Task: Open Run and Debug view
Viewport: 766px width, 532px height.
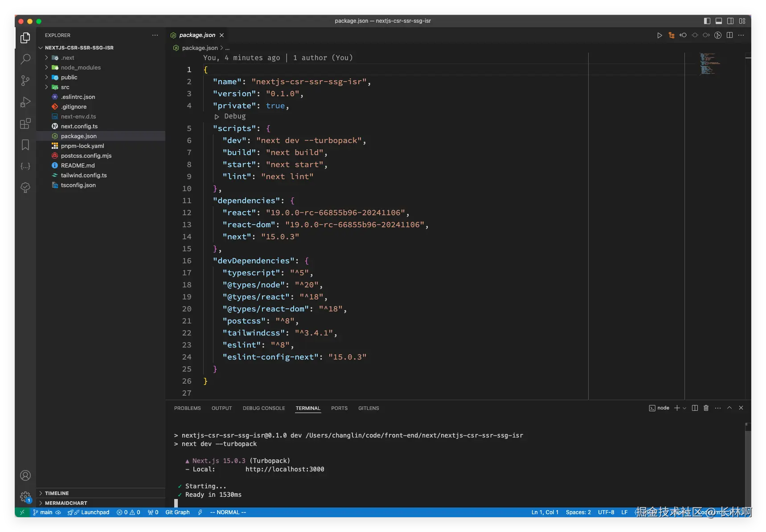Action: 25,102
